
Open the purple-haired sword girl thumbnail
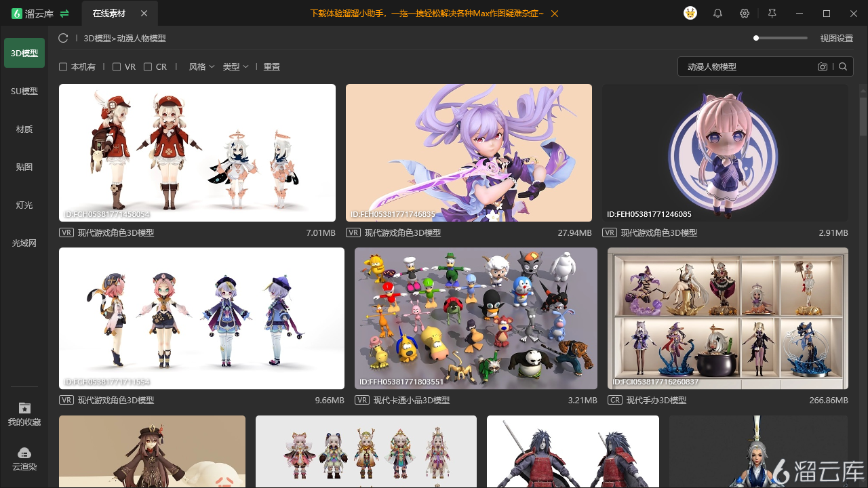click(469, 152)
